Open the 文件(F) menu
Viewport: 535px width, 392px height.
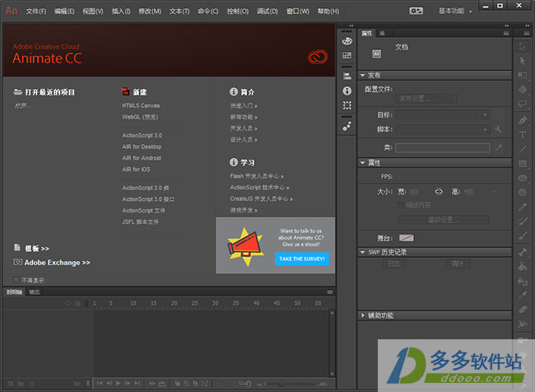[36, 11]
